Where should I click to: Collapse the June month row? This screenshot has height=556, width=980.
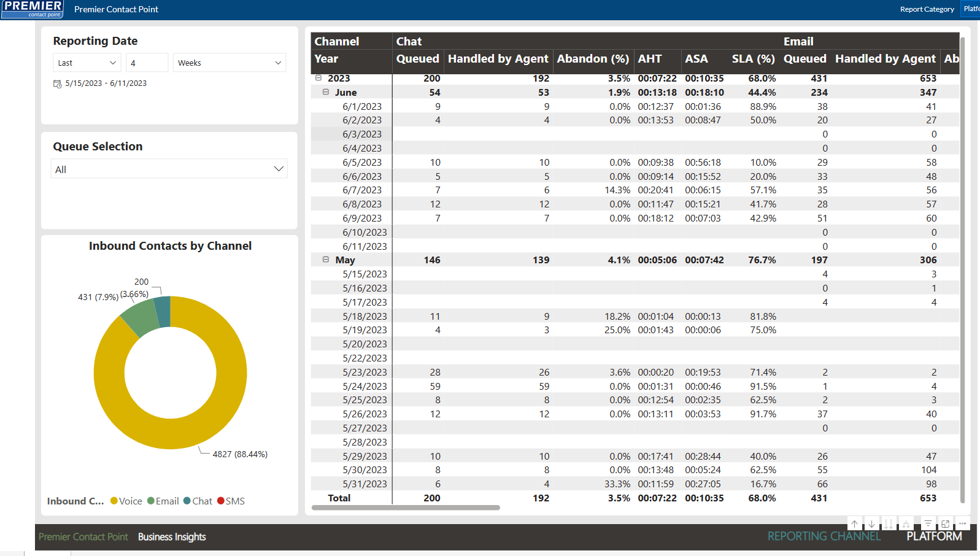pyautogui.click(x=326, y=92)
